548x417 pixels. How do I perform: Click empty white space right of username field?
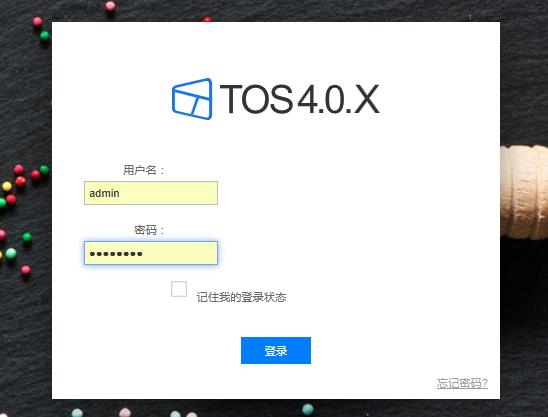[349, 193]
